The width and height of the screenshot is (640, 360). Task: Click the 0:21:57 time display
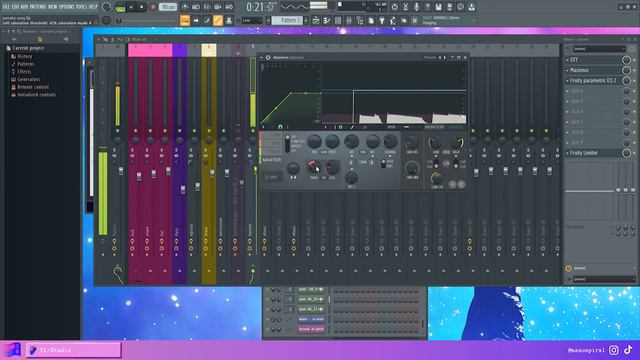[261, 7]
